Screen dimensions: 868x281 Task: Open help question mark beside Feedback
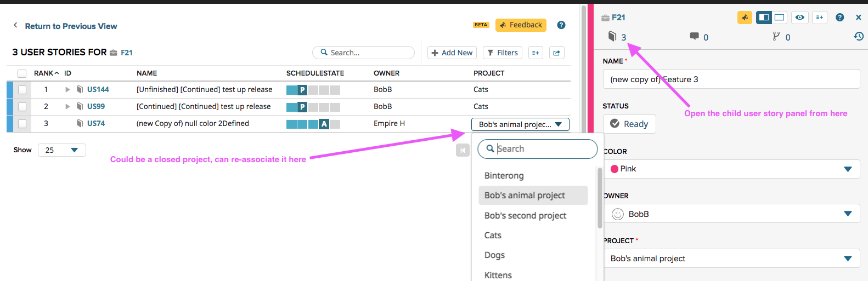tap(561, 25)
